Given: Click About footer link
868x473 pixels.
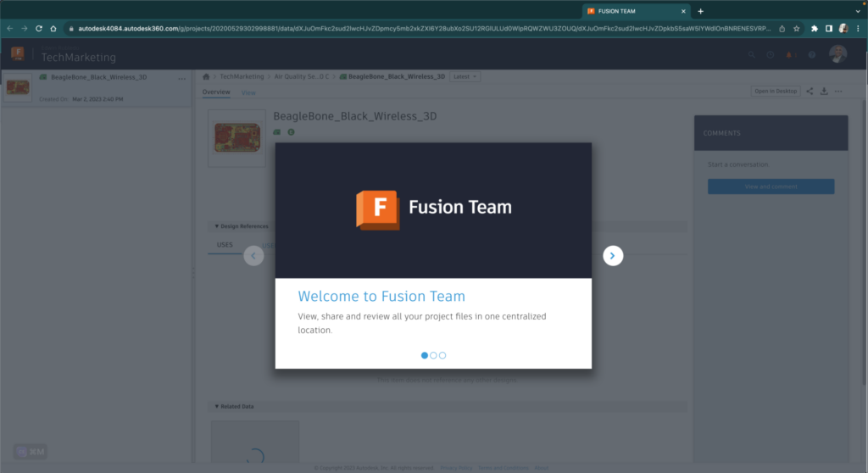Looking at the screenshot, I should pyautogui.click(x=542, y=468).
